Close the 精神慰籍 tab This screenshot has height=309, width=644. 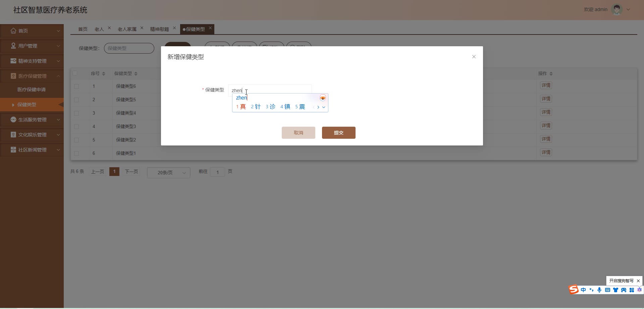tap(174, 28)
